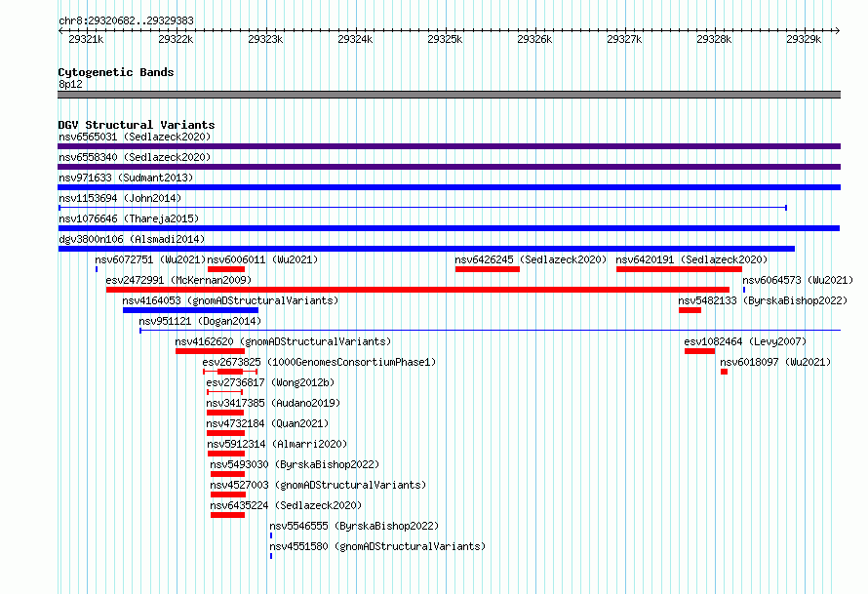
Task: Click nsv6420191 (Sedlazeck2020) label
Action: click(x=691, y=259)
